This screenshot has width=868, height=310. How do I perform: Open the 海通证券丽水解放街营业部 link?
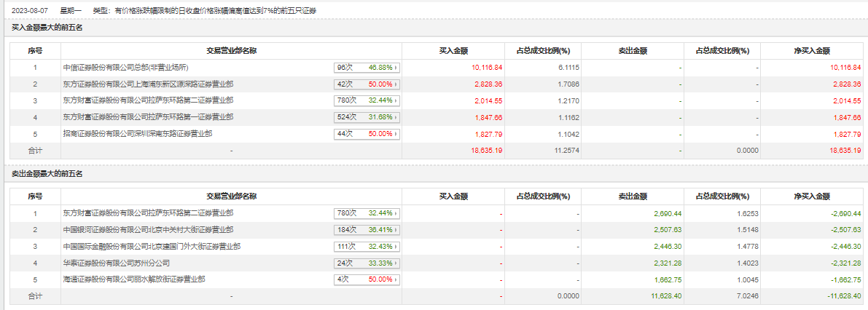click(x=134, y=279)
